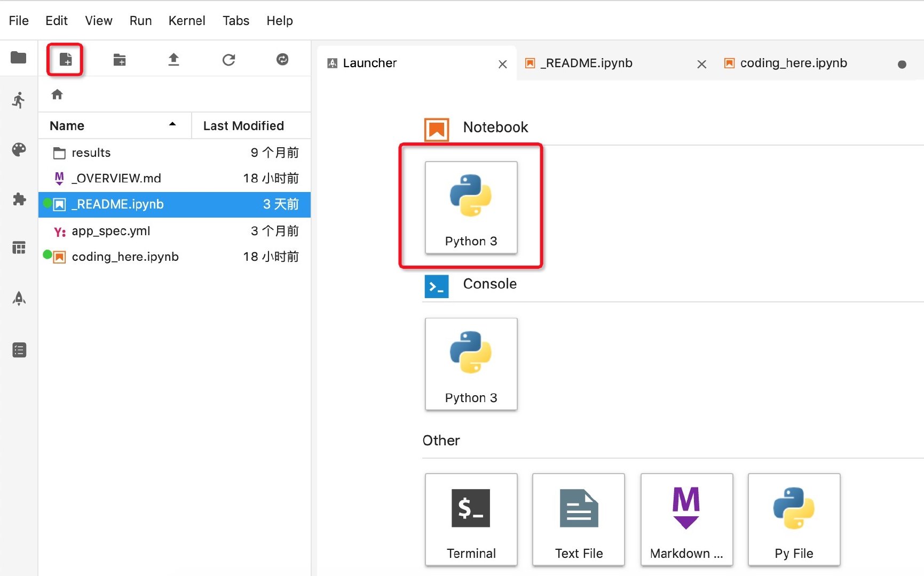Click the rocket icon in the left sidebar
The image size is (924, 576).
pos(19,298)
